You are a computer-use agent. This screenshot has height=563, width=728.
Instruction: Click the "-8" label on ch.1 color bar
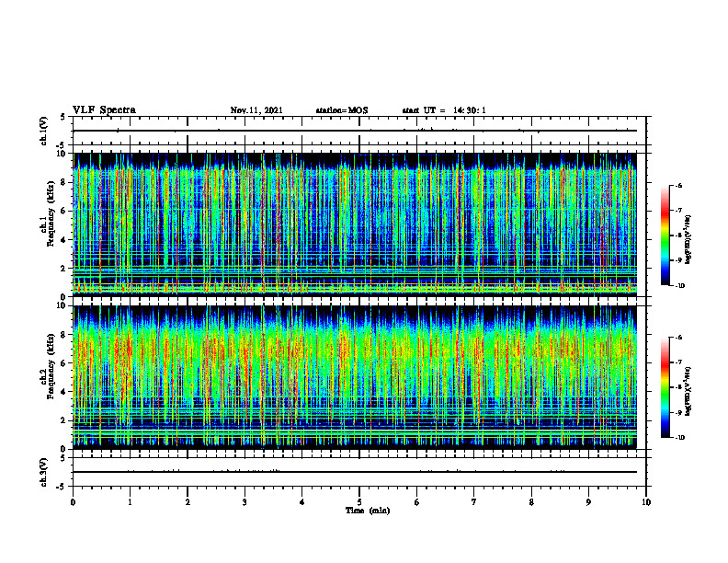tap(678, 236)
